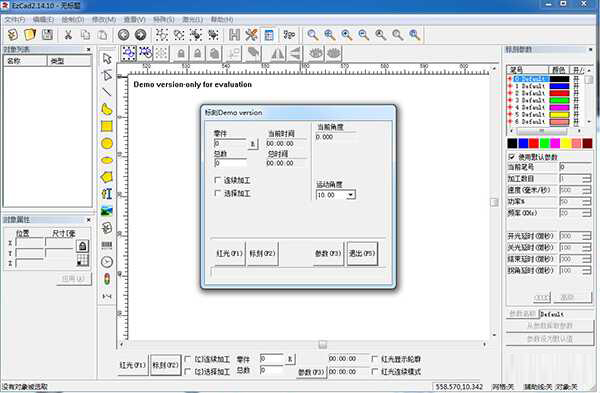
Task: Click 参数(F3) button in the Demo dialog
Action: click(328, 253)
